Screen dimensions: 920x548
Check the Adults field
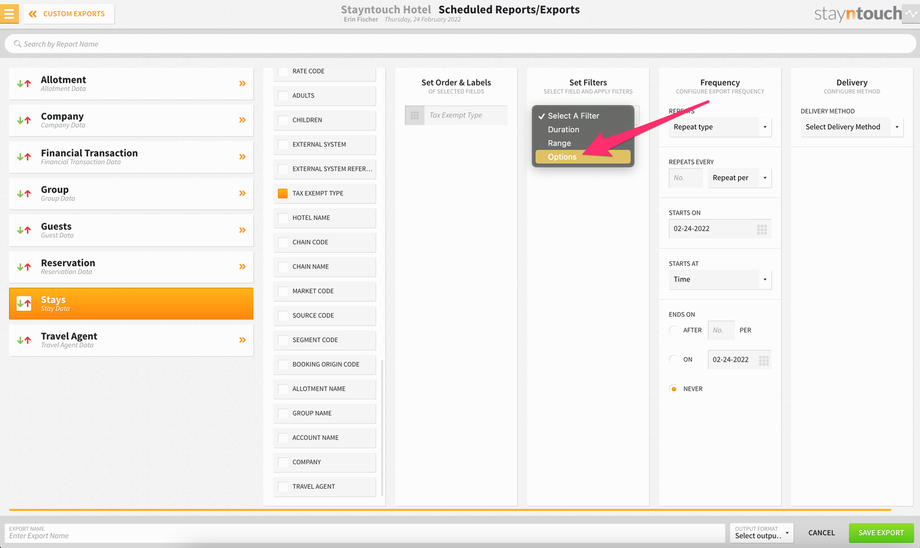[283, 96]
